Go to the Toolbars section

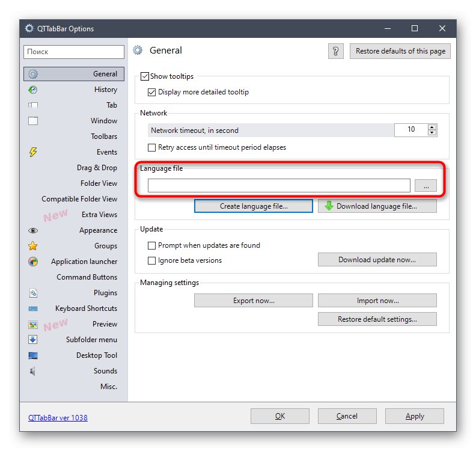tap(74, 137)
